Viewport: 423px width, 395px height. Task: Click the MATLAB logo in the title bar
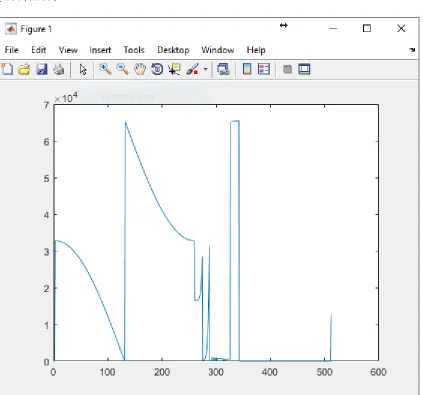tap(11, 29)
